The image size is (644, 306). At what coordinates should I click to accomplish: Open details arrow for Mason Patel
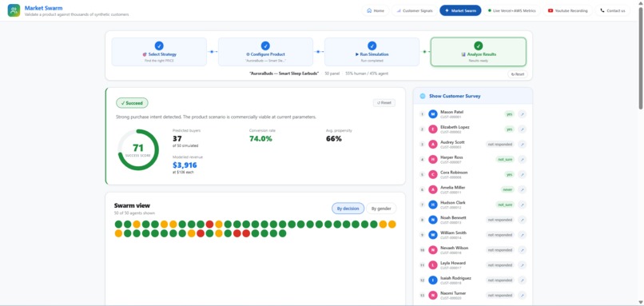(522, 114)
